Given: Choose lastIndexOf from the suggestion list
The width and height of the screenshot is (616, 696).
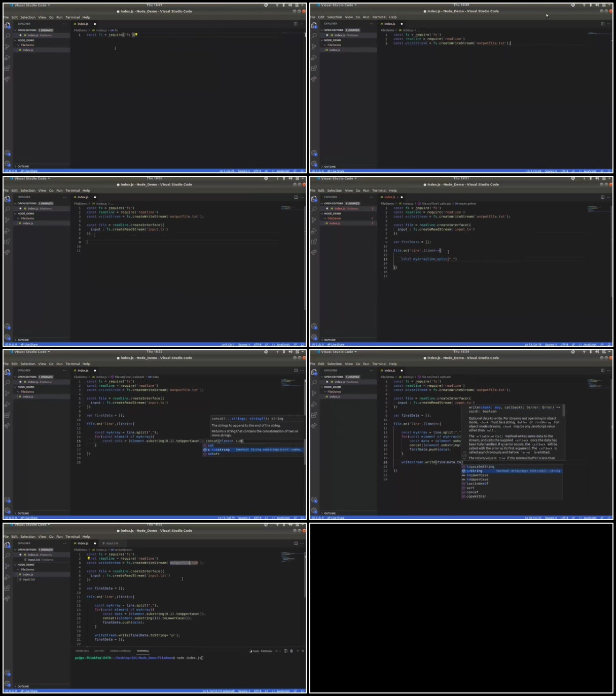Looking at the screenshot, I should [511, 484].
